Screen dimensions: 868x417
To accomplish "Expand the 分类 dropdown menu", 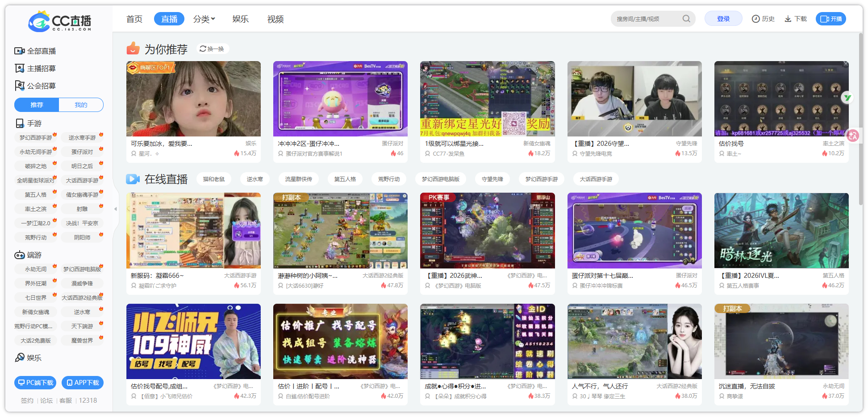I will (204, 19).
